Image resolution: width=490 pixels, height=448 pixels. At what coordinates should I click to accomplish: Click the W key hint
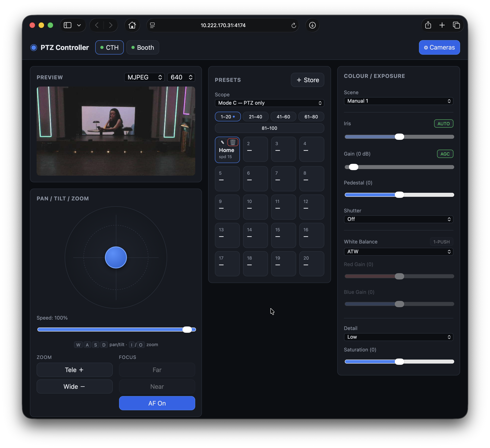click(x=78, y=345)
